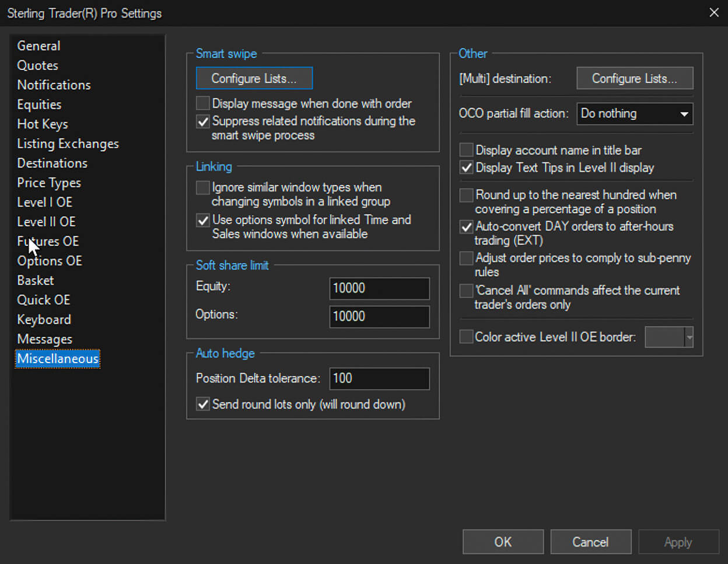728x564 pixels.
Task: Open Level II OE settings
Action: (x=46, y=222)
